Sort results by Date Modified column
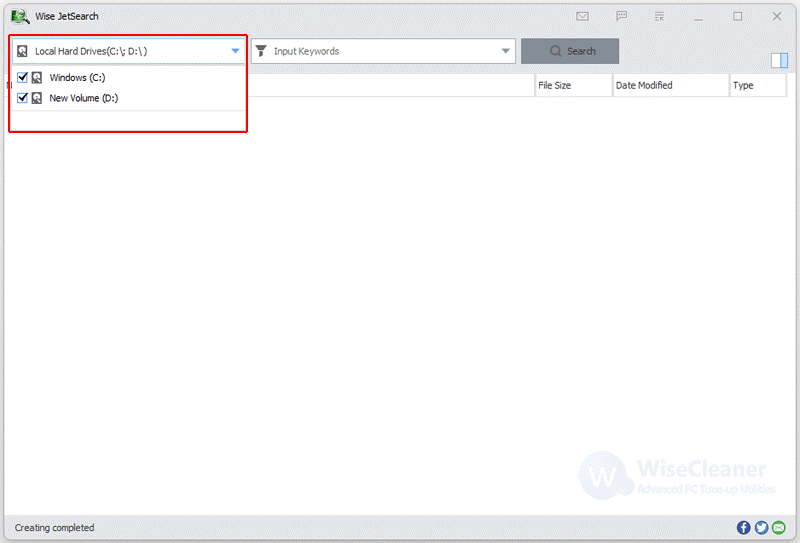Image resolution: width=800 pixels, height=543 pixels. [671, 85]
